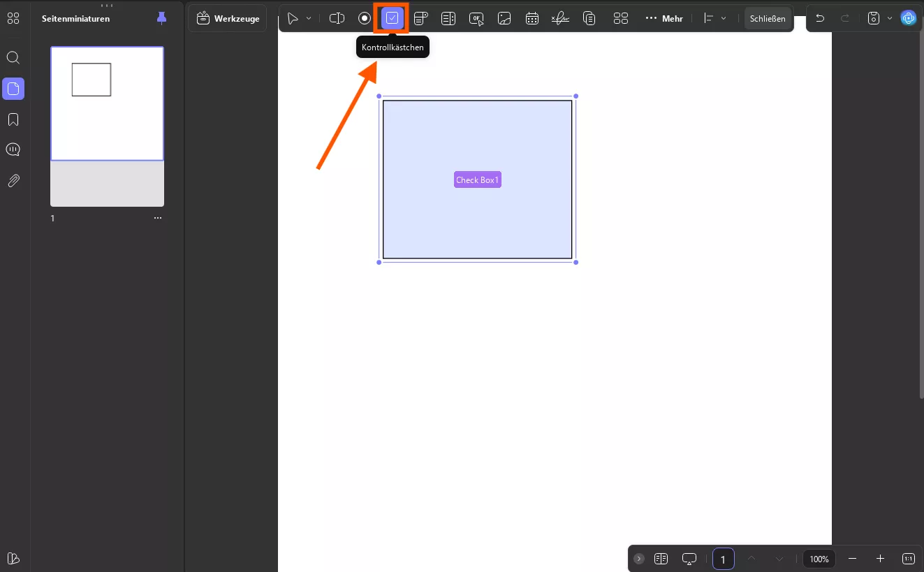The width and height of the screenshot is (924, 572).
Task: Open the Mehr menu
Action: point(664,19)
